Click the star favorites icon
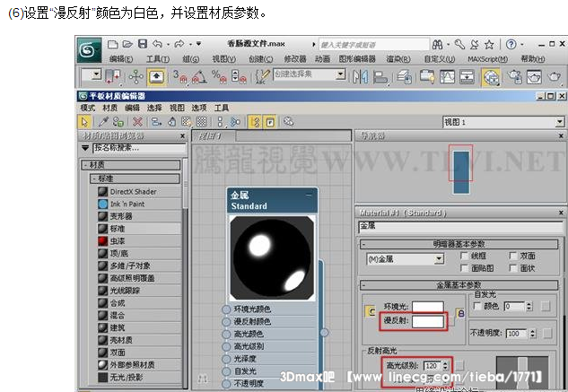The width and height of the screenshot is (568, 392). pos(489,45)
